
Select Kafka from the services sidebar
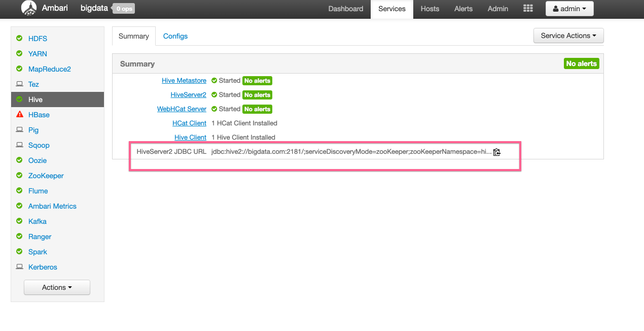point(37,221)
